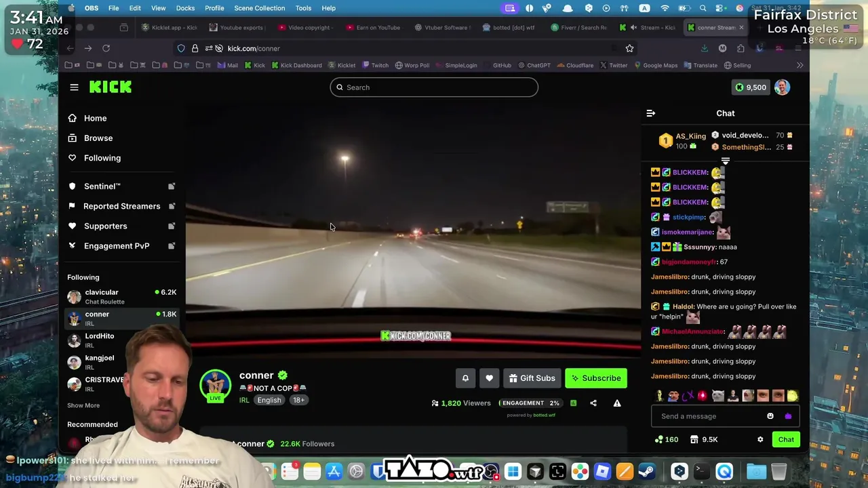Open Sentinel external link in sidebar
The width and height of the screenshot is (868, 488).
tap(122, 186)
